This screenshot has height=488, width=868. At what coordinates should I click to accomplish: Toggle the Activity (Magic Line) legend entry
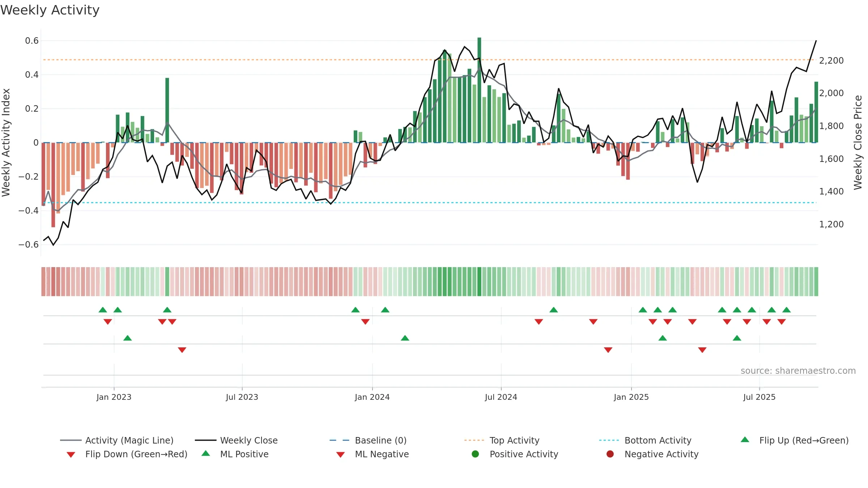(117, 440)
